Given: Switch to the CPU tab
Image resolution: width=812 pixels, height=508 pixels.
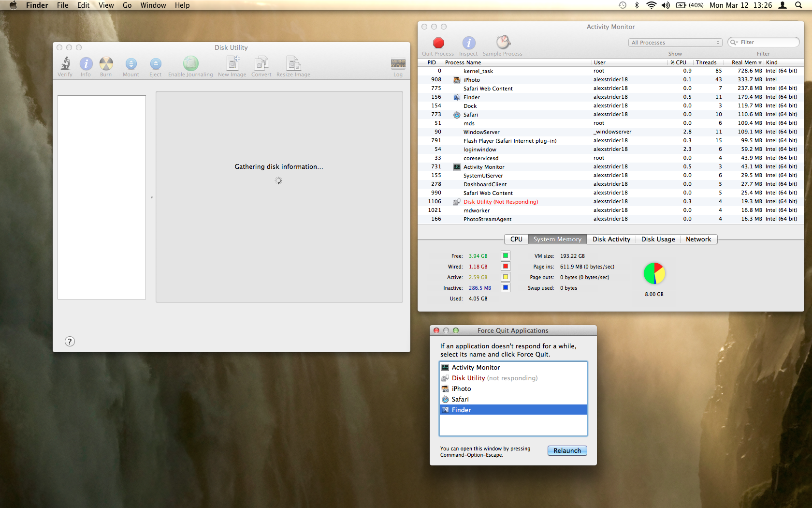Looking at the screenshot, I should pos(516,239).
